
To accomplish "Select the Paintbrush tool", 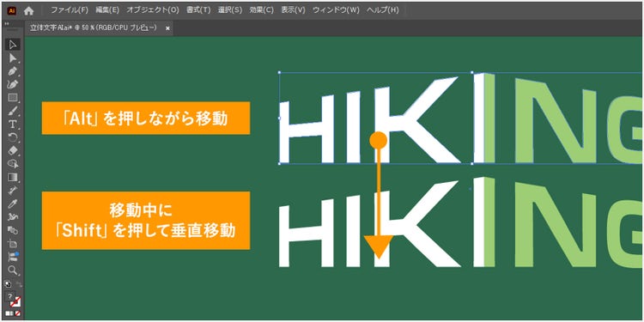I will [x=13, y=111].
